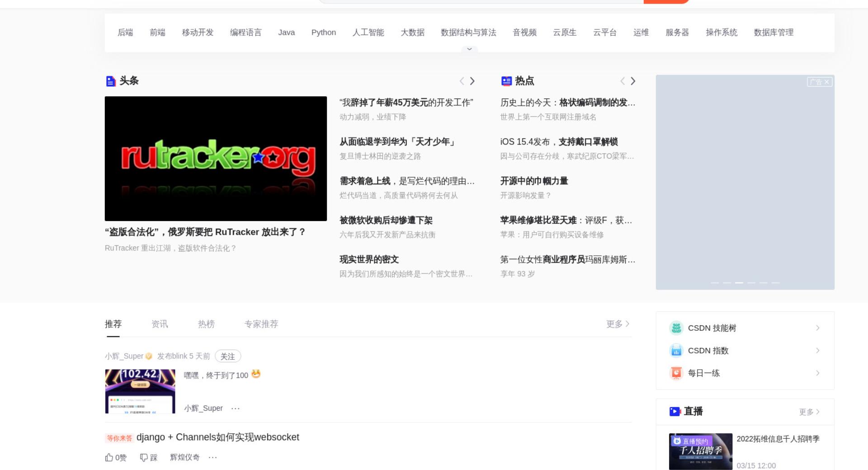This screenshot has height=470, width=868.
Task: Go to next 头条 headlines page arrow
Action: pos(472,81)
